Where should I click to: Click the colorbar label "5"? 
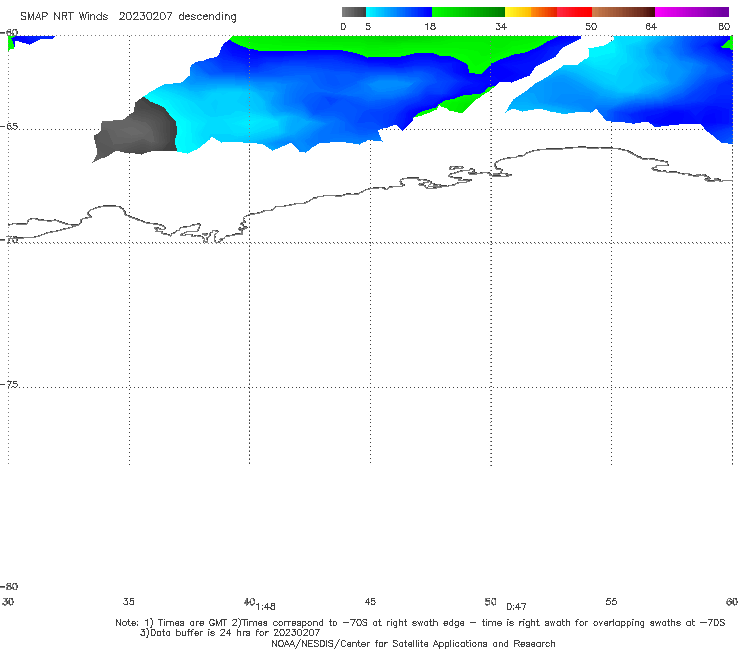click(368, 27)
